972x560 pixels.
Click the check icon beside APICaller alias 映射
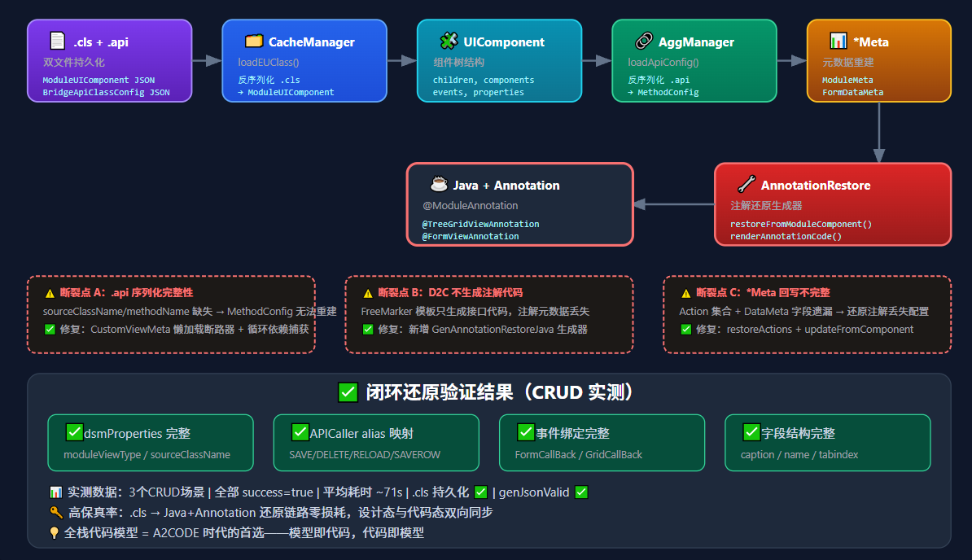click(300, 431)
